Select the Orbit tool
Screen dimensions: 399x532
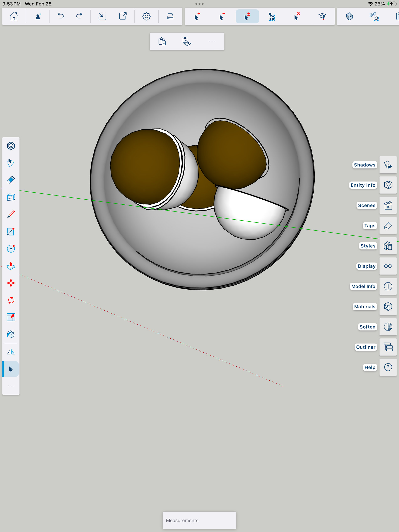click(x=11, y=146)
